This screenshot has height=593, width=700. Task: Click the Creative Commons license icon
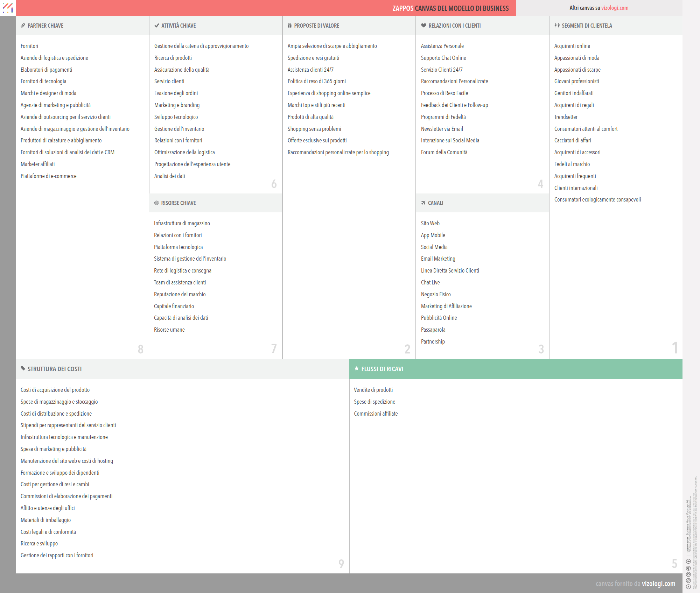688,587
